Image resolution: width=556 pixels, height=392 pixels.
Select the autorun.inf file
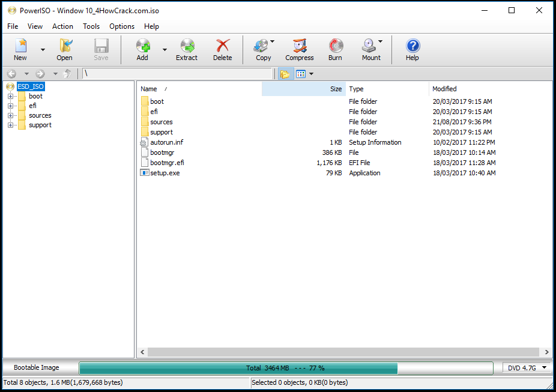pos(167,142)
